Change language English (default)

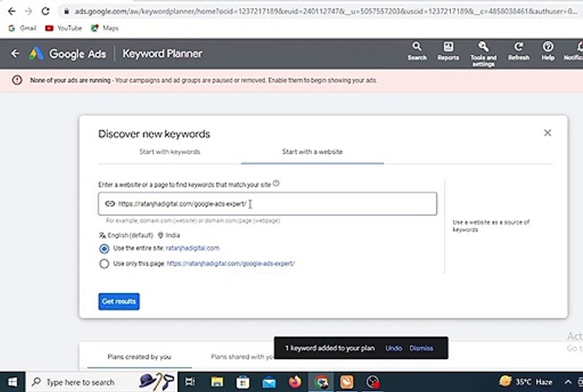tap(126, 235)
